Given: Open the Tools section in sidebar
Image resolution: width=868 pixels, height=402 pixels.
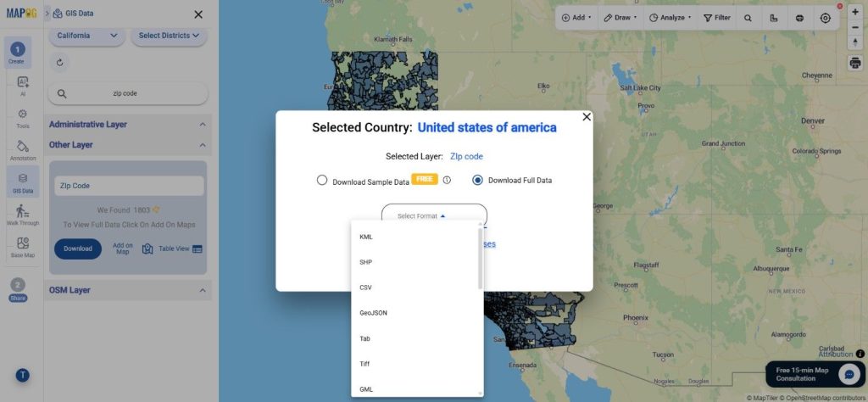Looking at the screenshot, I should click(x=23, y=119).
